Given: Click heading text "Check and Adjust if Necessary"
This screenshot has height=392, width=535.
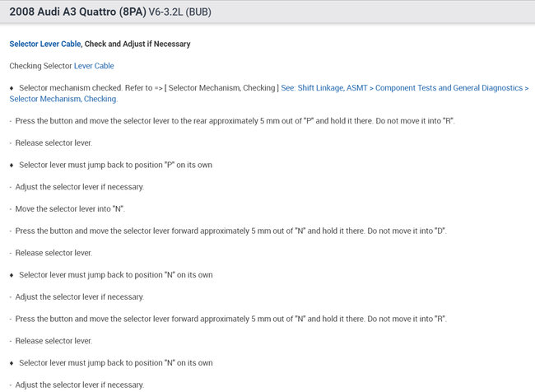Looking at the screenshot, I should click(x=137, y=44).
